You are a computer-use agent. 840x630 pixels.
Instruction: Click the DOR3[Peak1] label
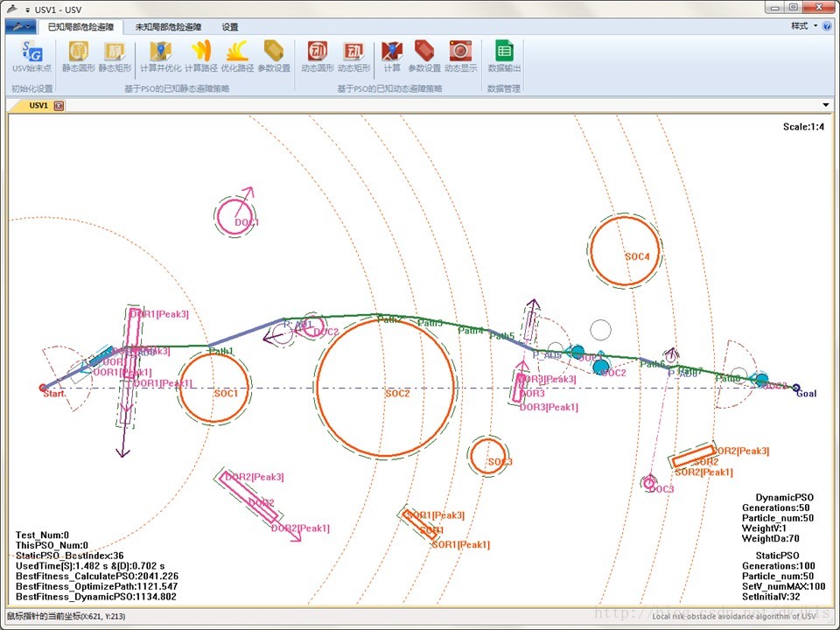pyautogui.click(x=549, y=407)
